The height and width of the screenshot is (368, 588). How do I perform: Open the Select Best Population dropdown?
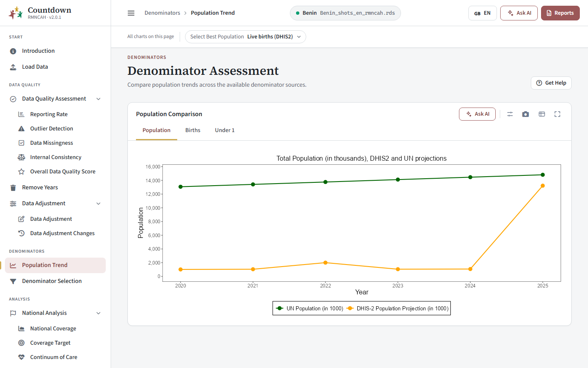coord(245,37)
